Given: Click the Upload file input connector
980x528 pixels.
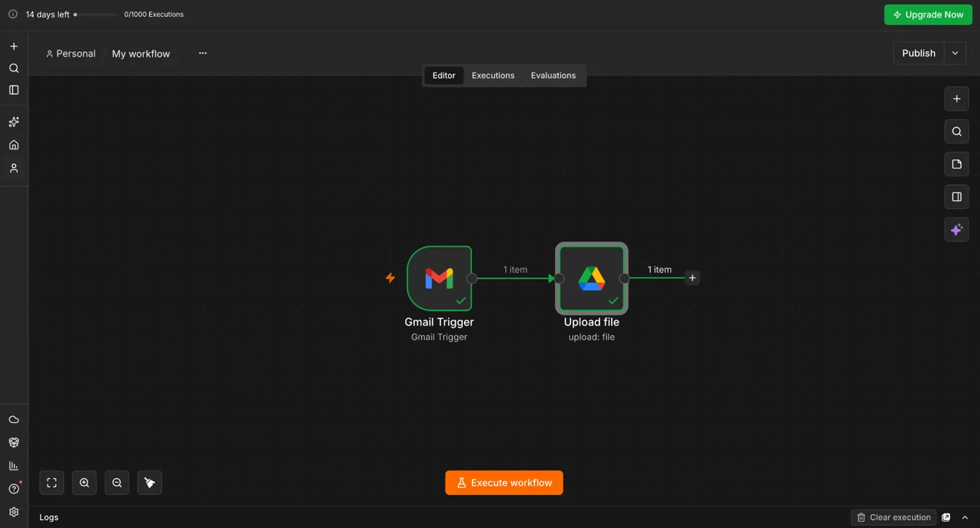Looking at the screenshot, I should (x=559, y=278).
